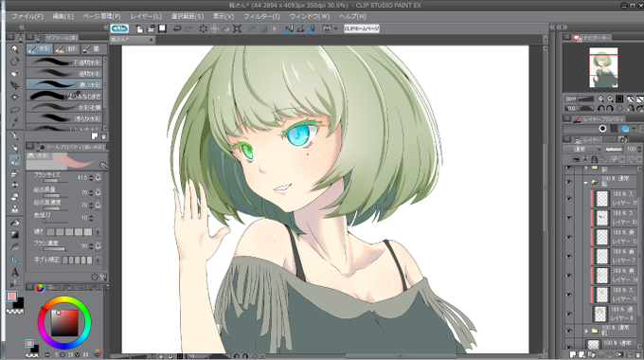Select the 滑らか水彩 brush

(64, 118)
